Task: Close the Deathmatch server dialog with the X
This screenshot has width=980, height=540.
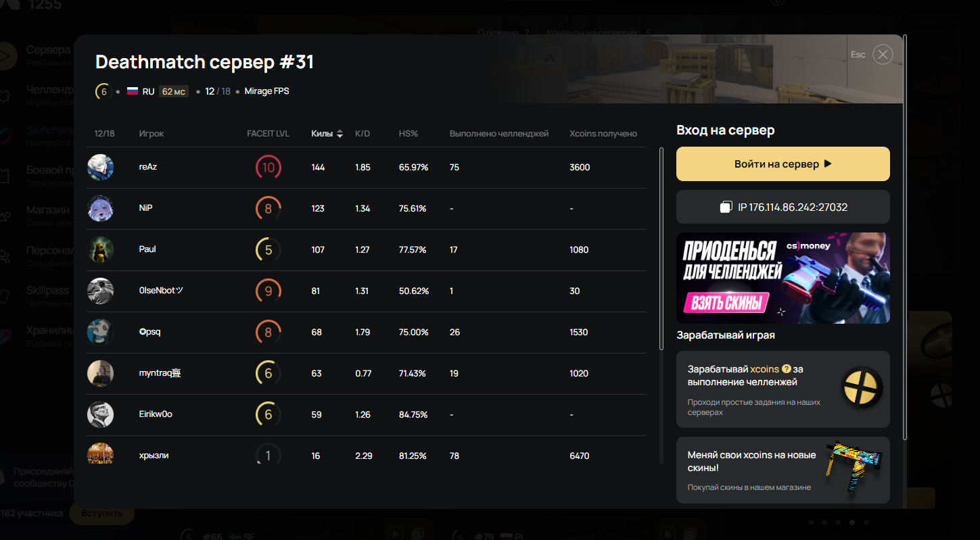Action: [883, 55]
